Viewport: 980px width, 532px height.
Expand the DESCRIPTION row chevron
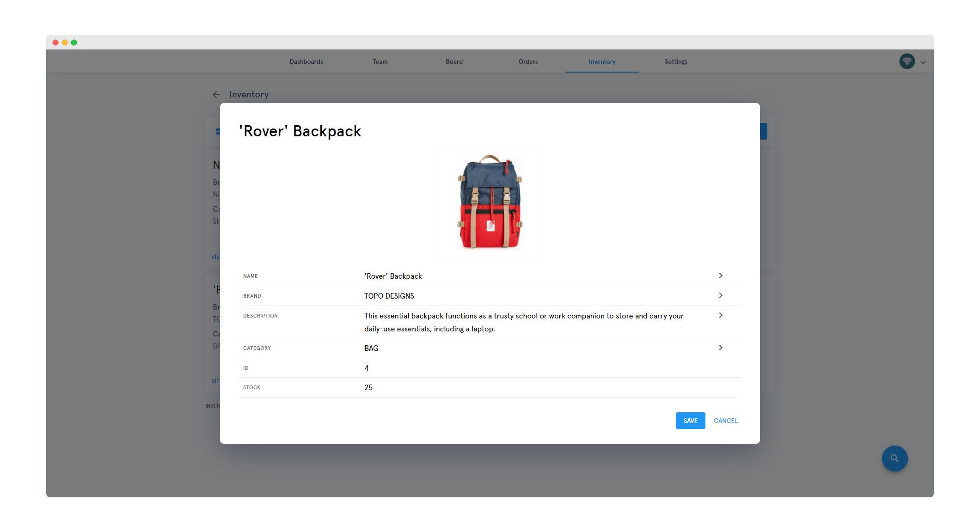[x=720, y=315]
